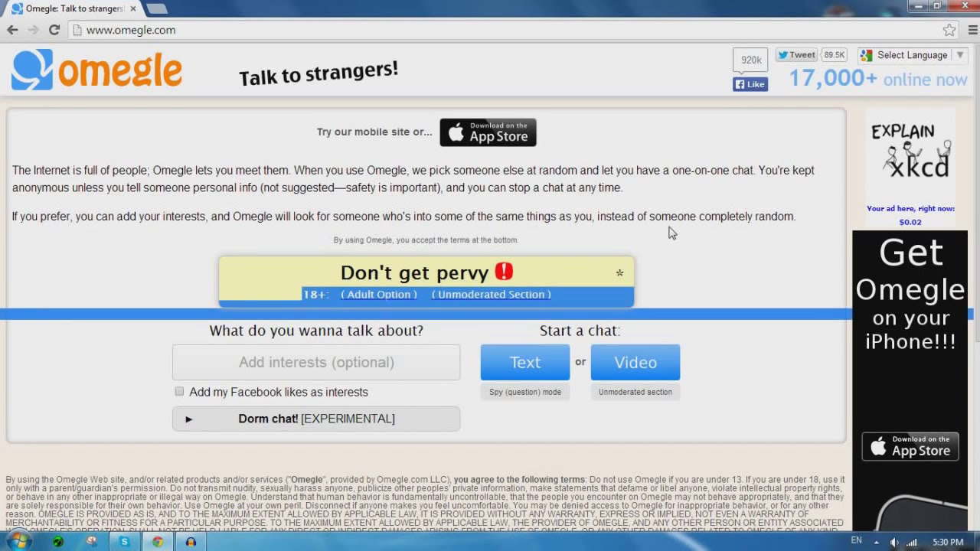980x551 pixels.
Task: Open a new browser tab
Action: click(156, 9)
